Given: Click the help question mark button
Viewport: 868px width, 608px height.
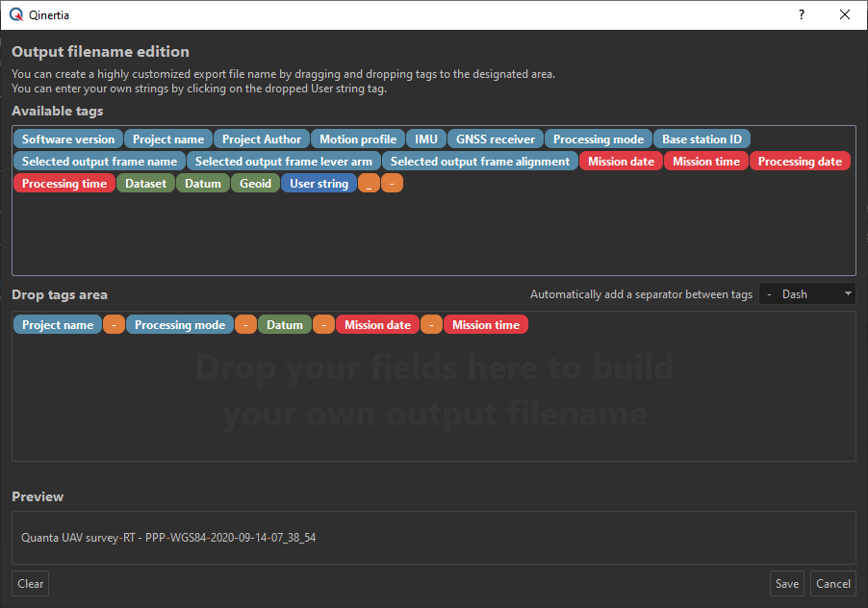Looking at the screenshot, I should pyautogui.click(x=801, y=14).
